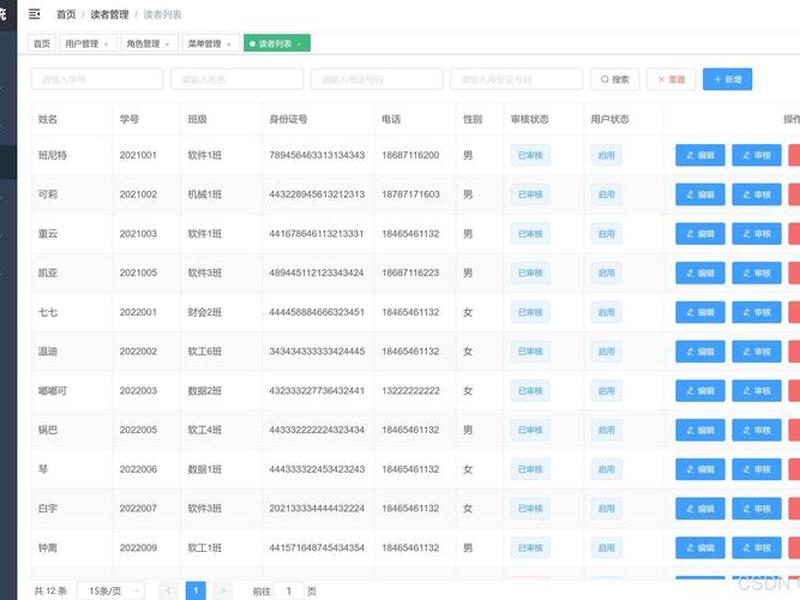Review (审核) the row for student 2021005
Viewport: 800px width, 600px height.
[x=757, y=273]
